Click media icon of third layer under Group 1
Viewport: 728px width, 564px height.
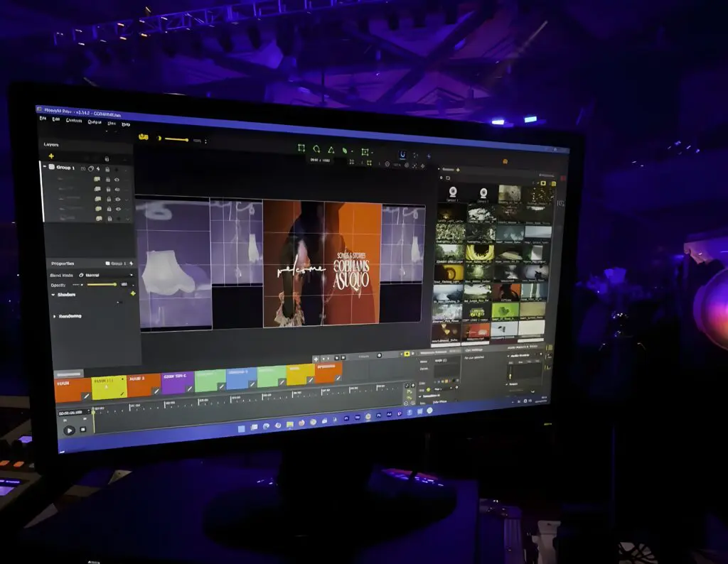(x=98, y=198)
